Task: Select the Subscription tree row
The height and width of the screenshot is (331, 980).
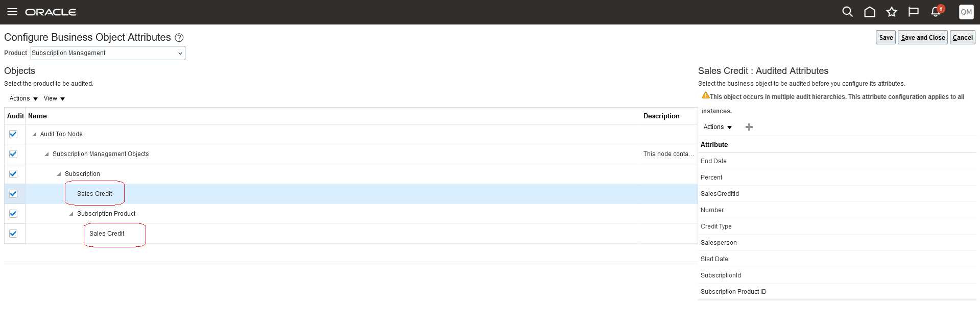Action: 82,174
